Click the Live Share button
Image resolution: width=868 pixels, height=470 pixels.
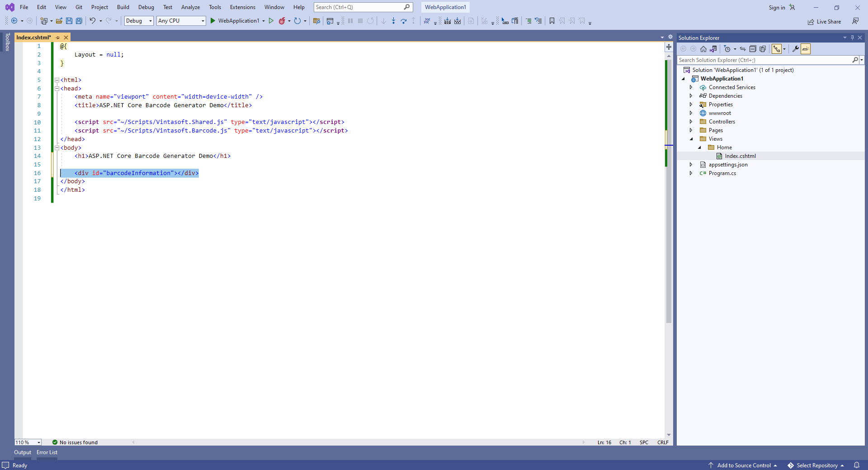pyautogui.click(x=824, y=22)
